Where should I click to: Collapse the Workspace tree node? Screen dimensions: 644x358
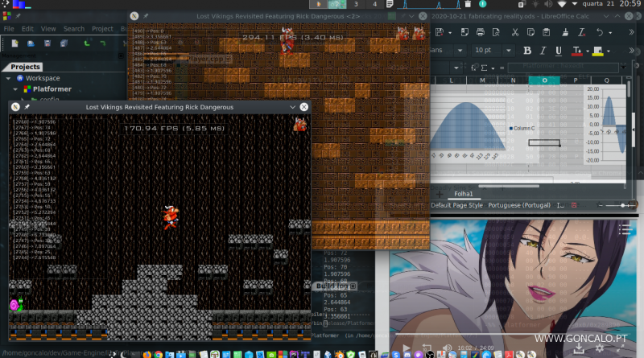(8, 78)
